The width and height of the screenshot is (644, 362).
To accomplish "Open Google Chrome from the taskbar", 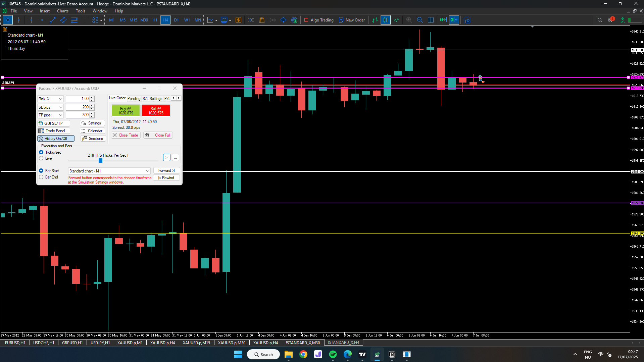I will point(303,354).
